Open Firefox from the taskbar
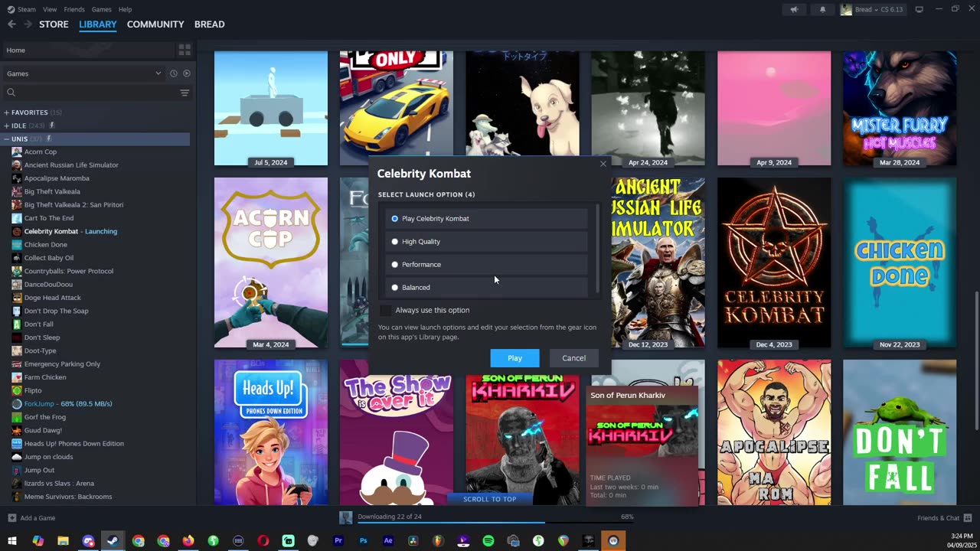Image resolution: width=980 pixels, height=551 pixels. tap(188, 541)
